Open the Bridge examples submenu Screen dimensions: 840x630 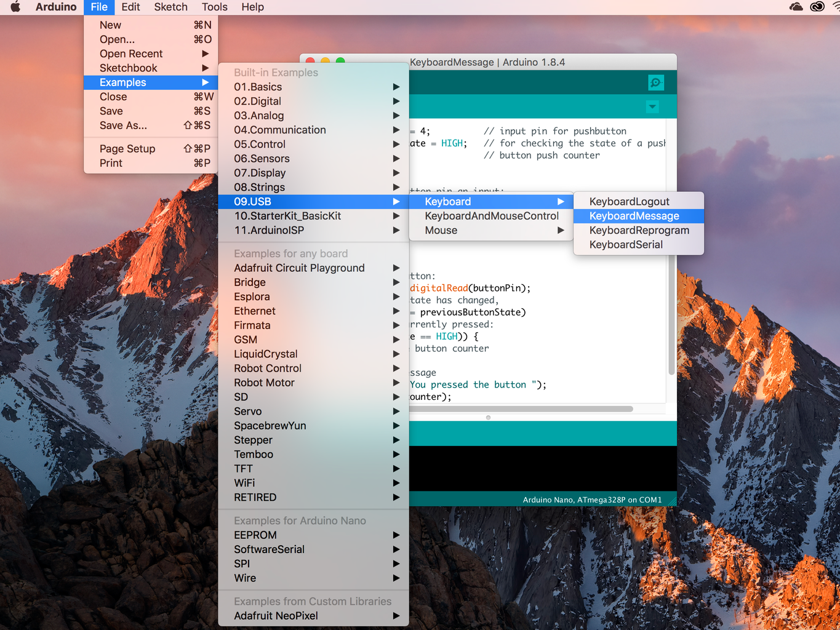[313, 282]
